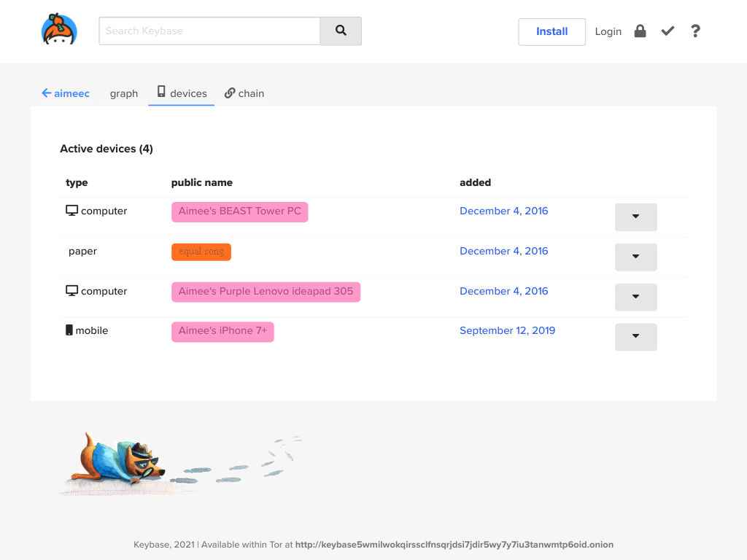Click the public name column header
747x560 pixels.
[x=202, y=182]
